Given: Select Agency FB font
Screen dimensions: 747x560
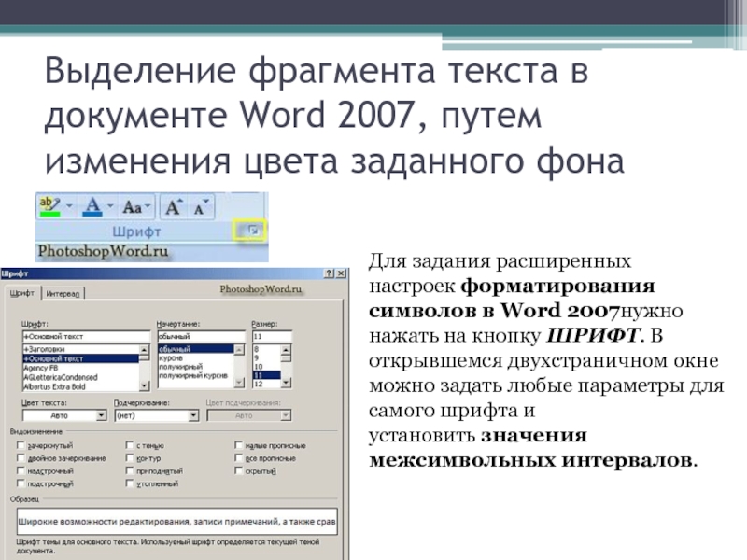Looking at the screenshot, I should (x=80, y=368).
